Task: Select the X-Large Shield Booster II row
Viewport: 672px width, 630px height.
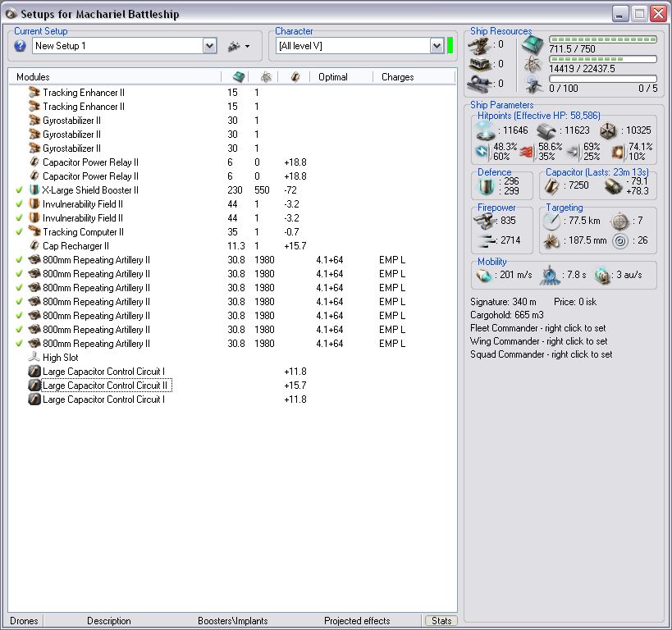Action: 231,190
